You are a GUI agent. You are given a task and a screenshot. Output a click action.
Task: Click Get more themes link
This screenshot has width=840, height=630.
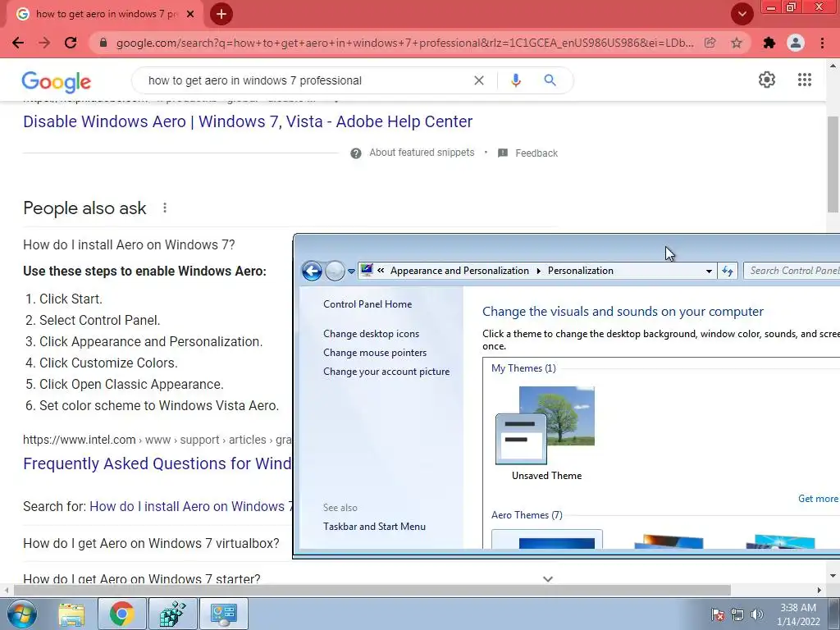tap(818, 499)
